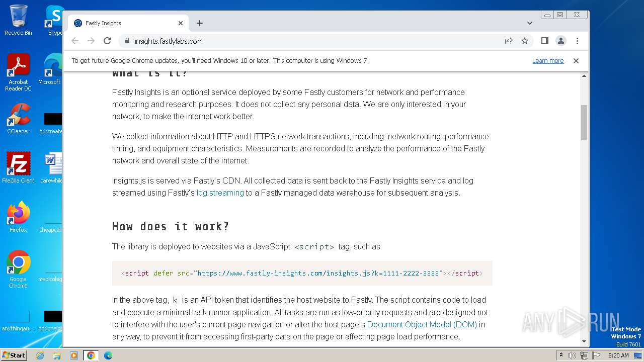The height and width of the screenshot is (362, 644).
Task: Click the volume speaker tray icon
Action: click(572, 355)
